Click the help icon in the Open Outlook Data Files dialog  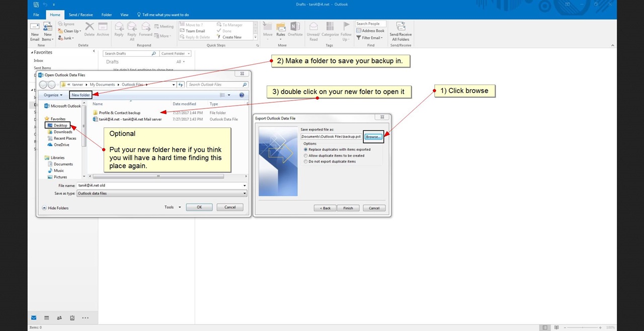(x=242, y=95)
